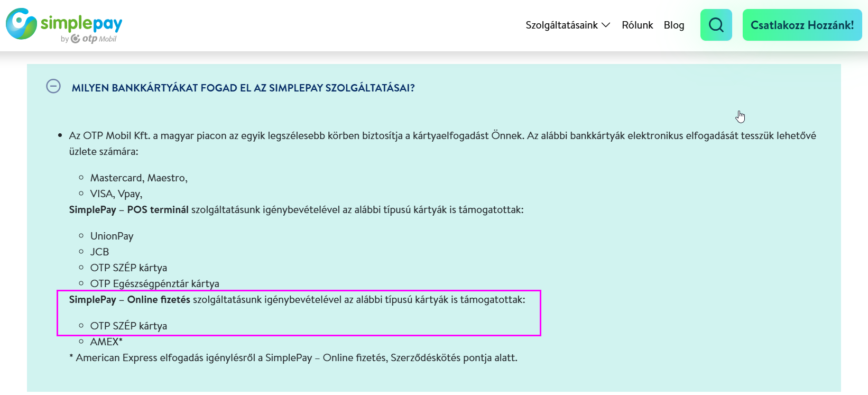
Task: Click the Csatlakozz Hozzánk! button
Action: pyautogui.click(x=802, y=25)
